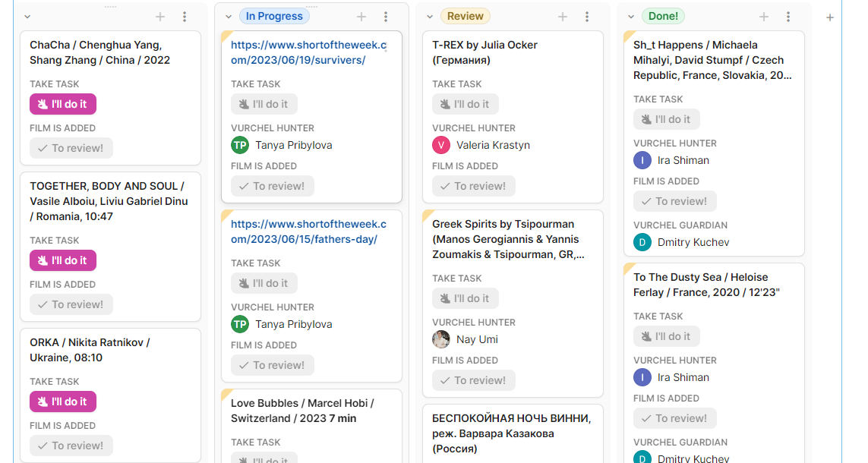The height and width of the screenshot is (463, 868).
Task: Click Ira Shiman avatar on Dusty Sea card
Action: click(642, 377)
